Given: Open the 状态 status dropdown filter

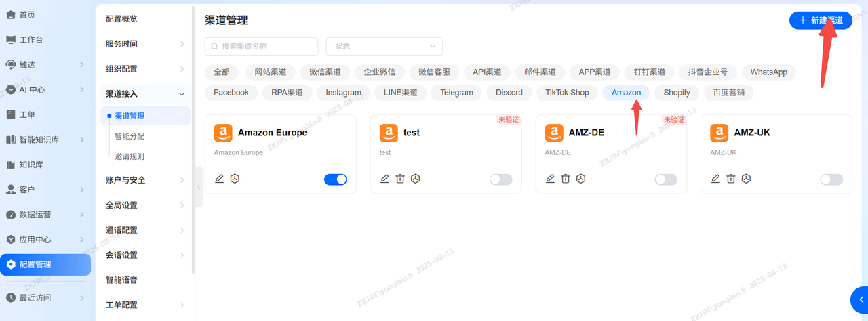Looking at the screenshot, I should point(384,46).
